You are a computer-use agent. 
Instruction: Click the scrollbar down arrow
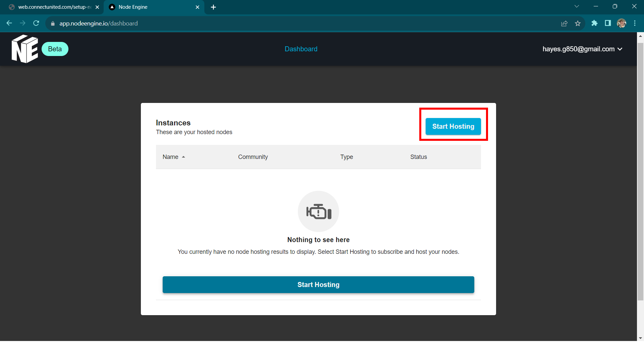tap(640, 338)
